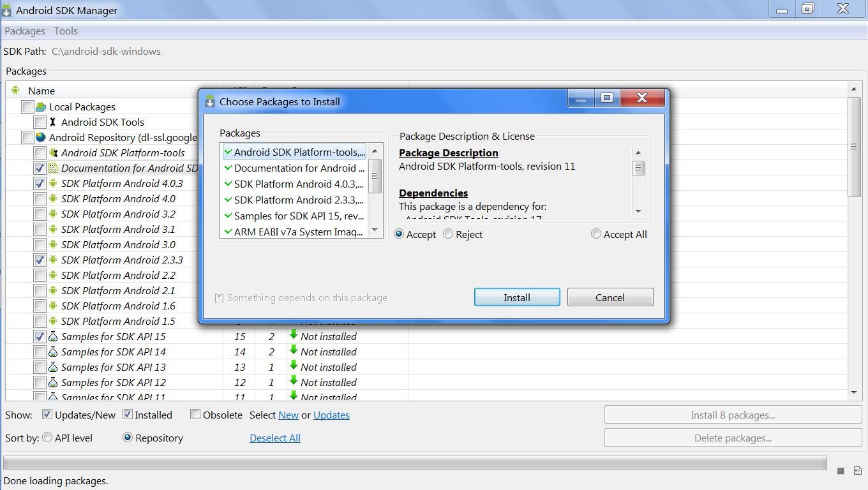Screen dimensions: 868x490
Task: Click the Android icon beside SDK Platform Android 3.1
Action: [53, 230]
